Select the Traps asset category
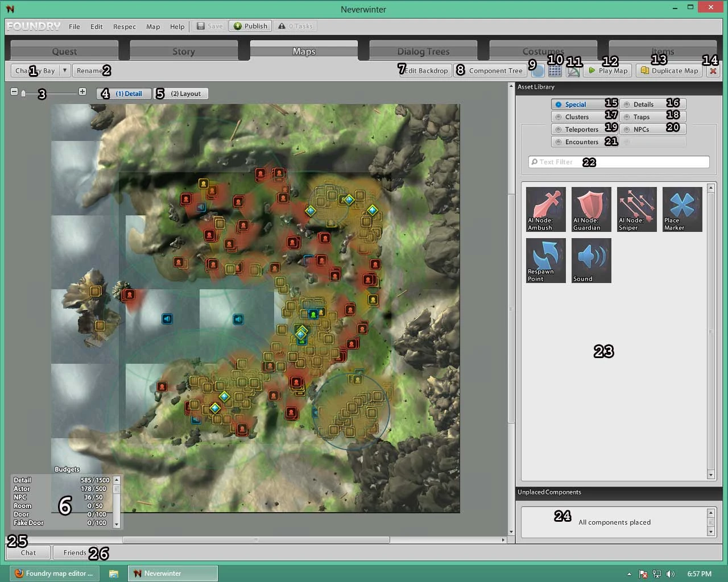 pyautogui.click(x=652, y=117)
